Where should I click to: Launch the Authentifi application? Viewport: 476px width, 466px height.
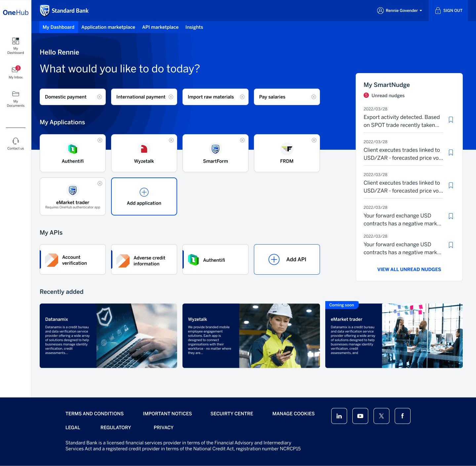click(x=73, y=153)
